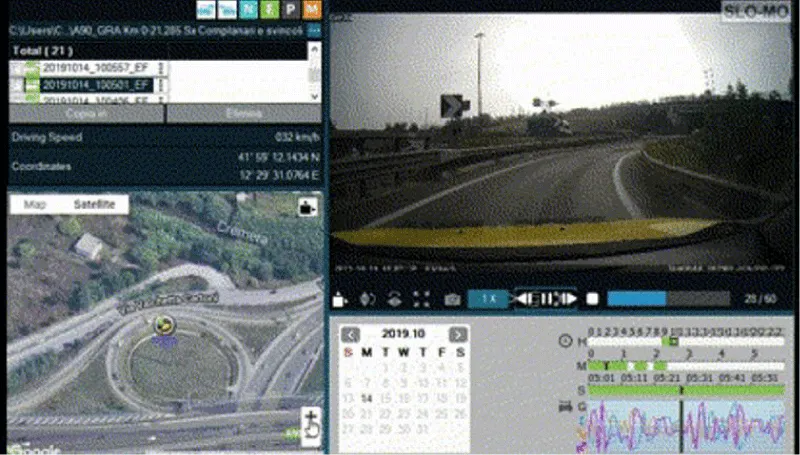This screenshot has width=800, height=455.
Task: Click the teal N filter icon
Action: pyautogui.click(x=247, y=10)
